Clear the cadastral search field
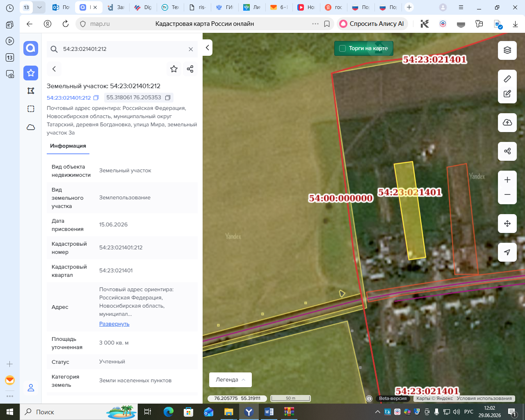 point(191,49)
